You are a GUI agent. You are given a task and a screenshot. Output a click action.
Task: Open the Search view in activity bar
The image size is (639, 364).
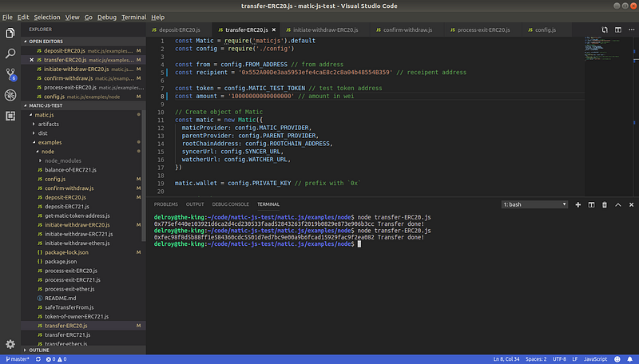(x=10, y=53)
